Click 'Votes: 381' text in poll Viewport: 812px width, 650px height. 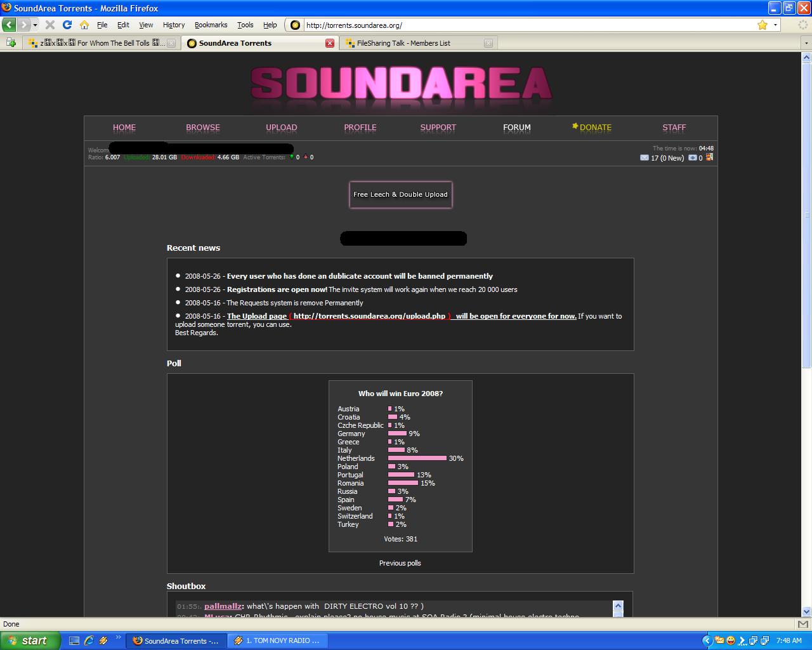(401, 539)
